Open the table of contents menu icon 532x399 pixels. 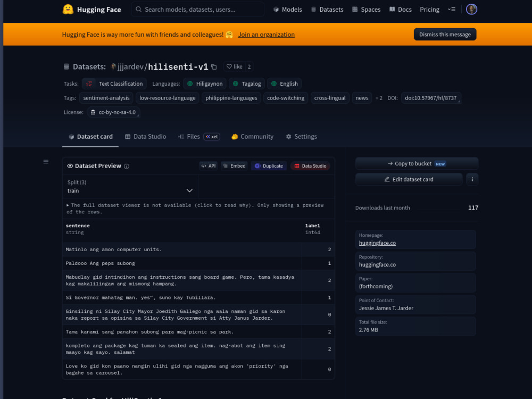[46, 162]
